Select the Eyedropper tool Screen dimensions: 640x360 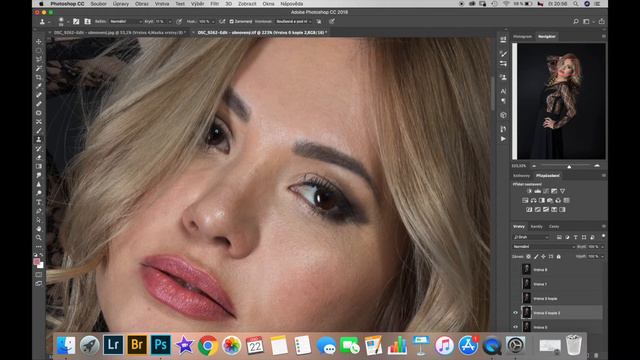pos(39,86)
